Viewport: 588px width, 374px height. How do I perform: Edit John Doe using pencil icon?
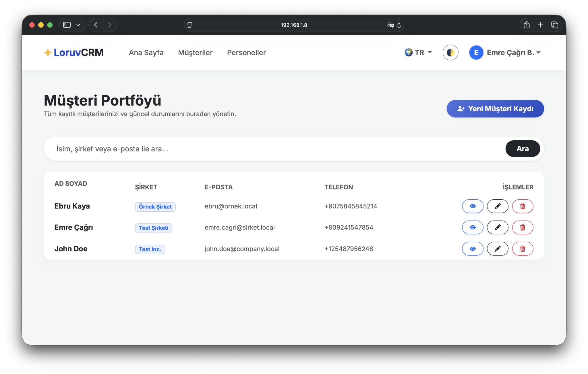pos(497,249)
